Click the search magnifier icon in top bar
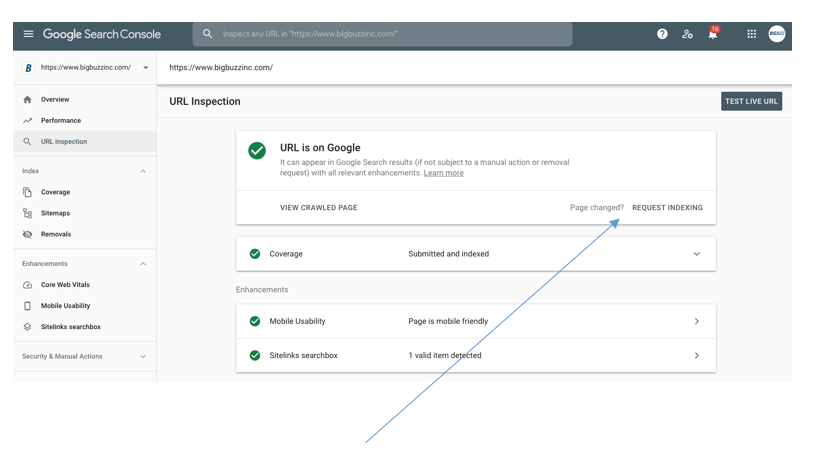 pyautogui.click(x=208, y=34)
